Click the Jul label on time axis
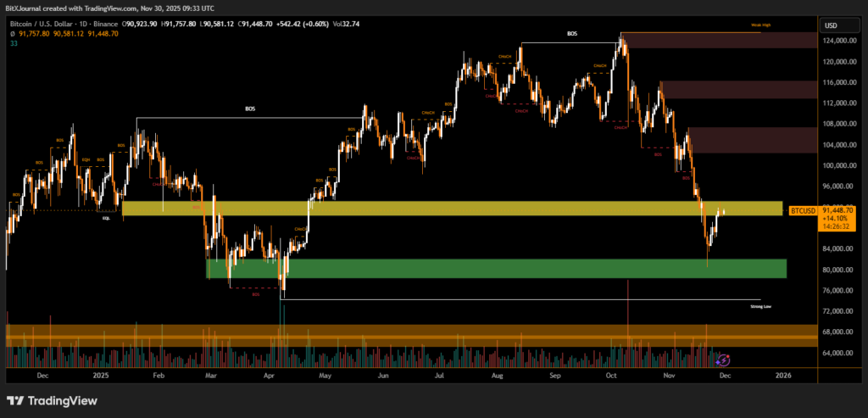This screenshot has height=418, width=868. [440, 374]
